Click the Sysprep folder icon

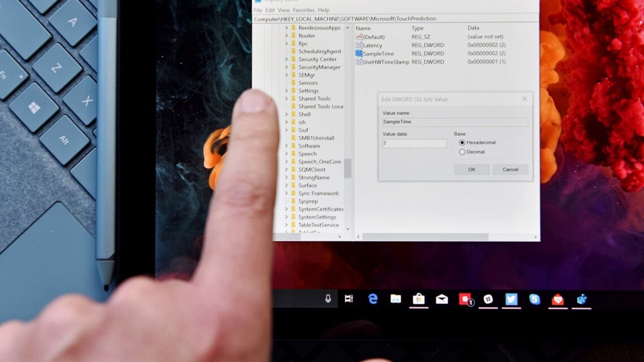[293, 201]
